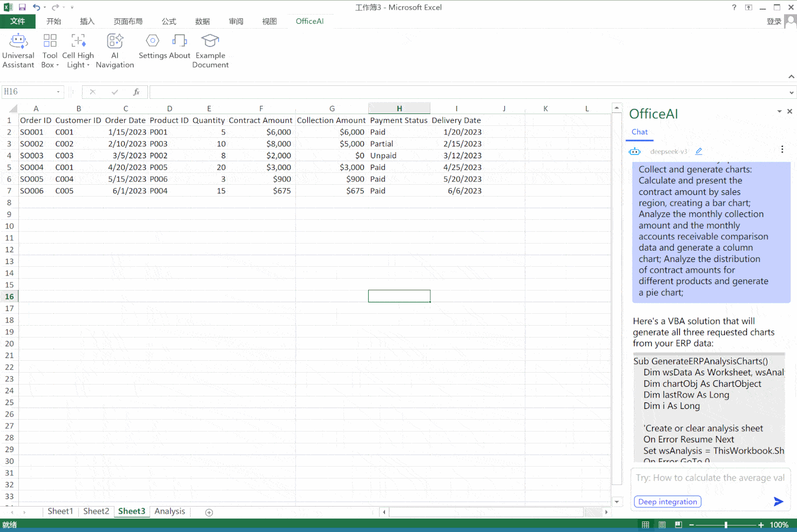Add a new sheet with plus button
This screenshot has width=797, height=532.
(210, 512)
